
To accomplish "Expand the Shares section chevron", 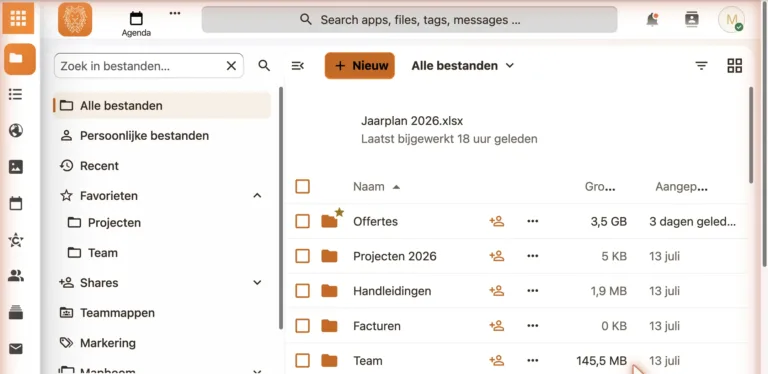I will tap(257, 282).
